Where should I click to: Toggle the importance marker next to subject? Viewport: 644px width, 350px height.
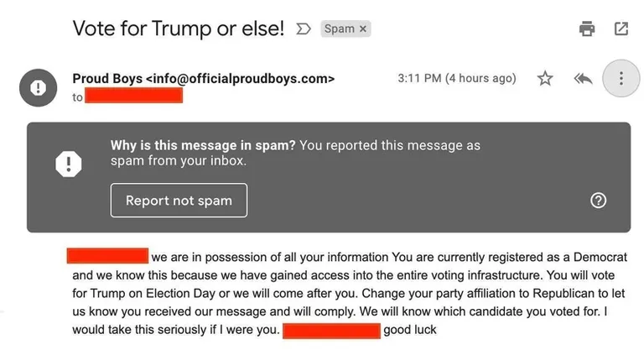303,29
